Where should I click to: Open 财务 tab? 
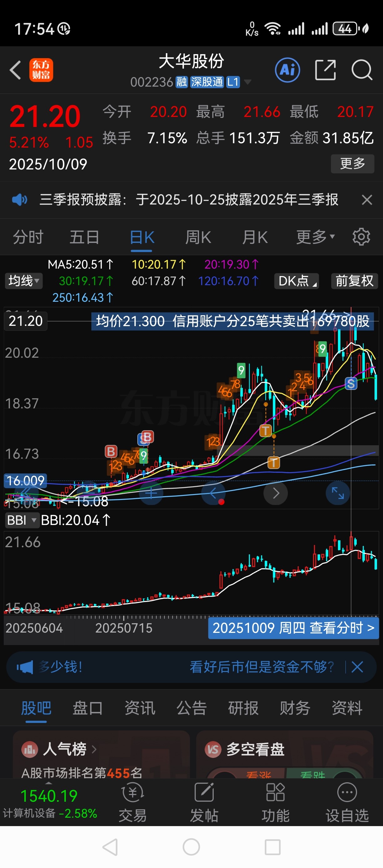coord(295,708)
